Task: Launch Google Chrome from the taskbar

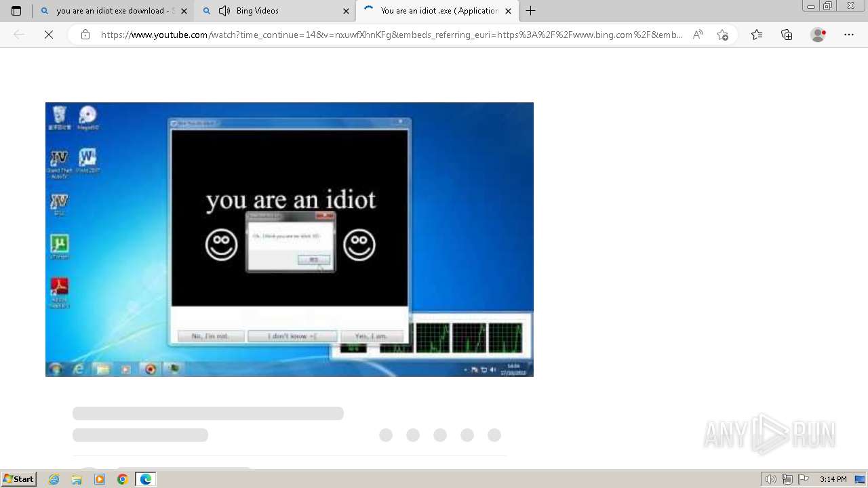Action: point(122,479)
